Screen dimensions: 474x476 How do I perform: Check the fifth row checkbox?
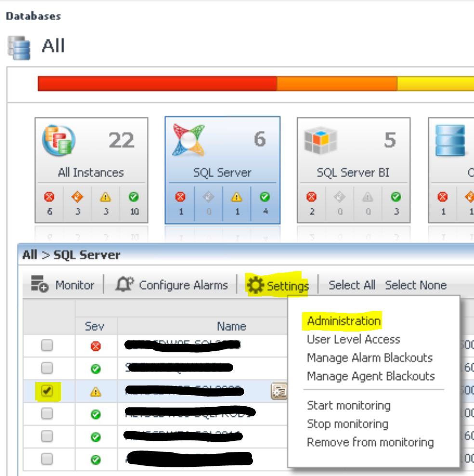point(47,436)
